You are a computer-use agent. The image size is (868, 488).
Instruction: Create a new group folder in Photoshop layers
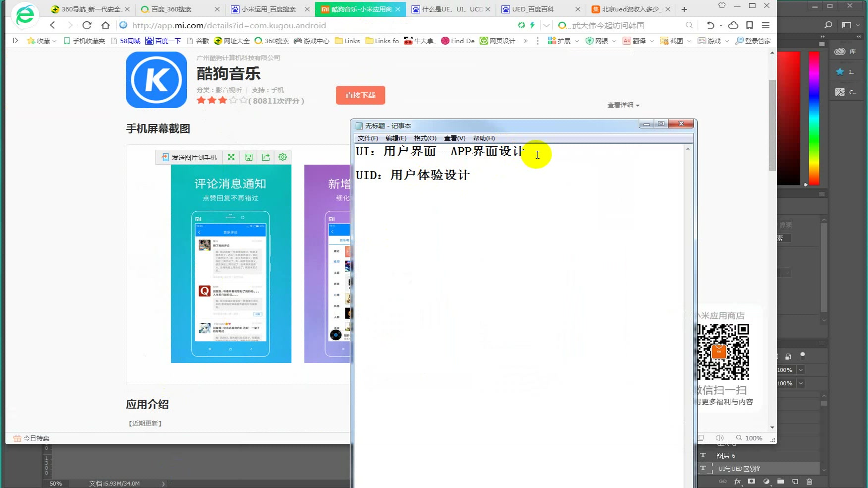pyautogui.click(x=781, y=482)
